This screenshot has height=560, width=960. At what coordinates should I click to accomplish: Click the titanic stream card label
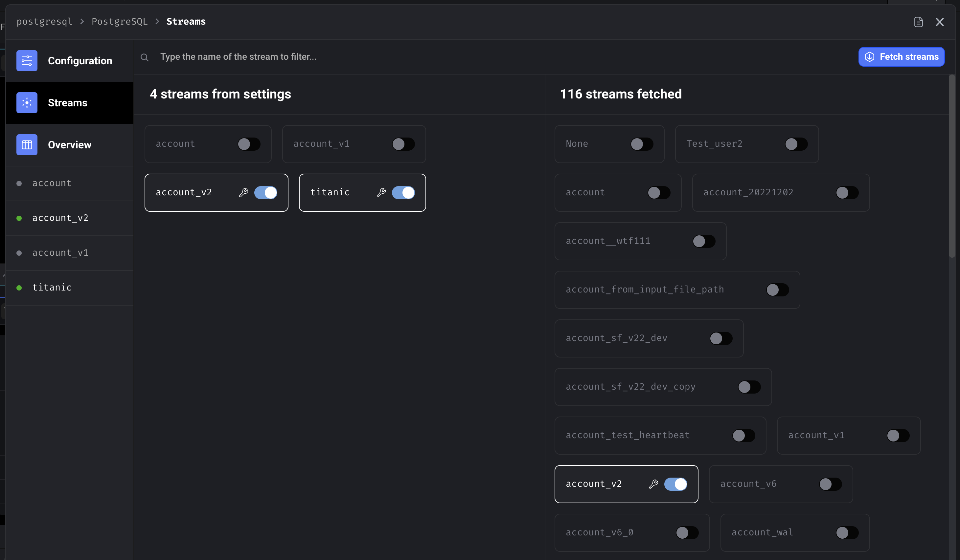coord(330,192)
